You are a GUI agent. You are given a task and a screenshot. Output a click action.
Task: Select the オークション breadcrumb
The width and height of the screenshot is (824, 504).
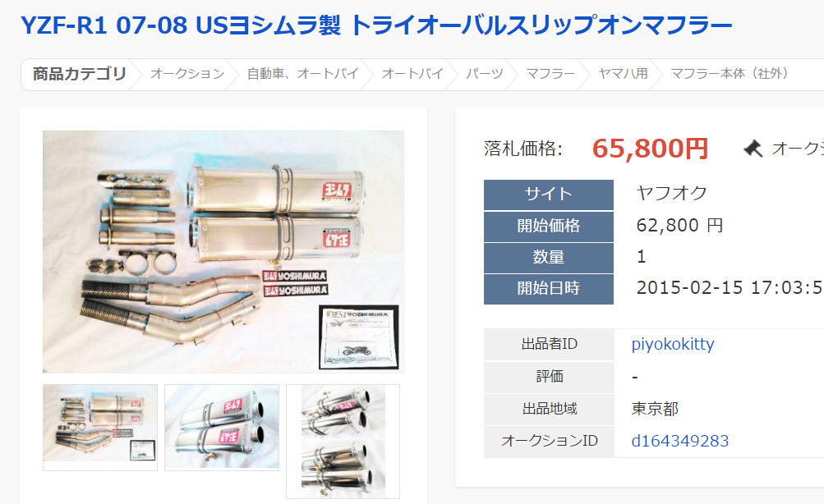(x=187, y=74)
